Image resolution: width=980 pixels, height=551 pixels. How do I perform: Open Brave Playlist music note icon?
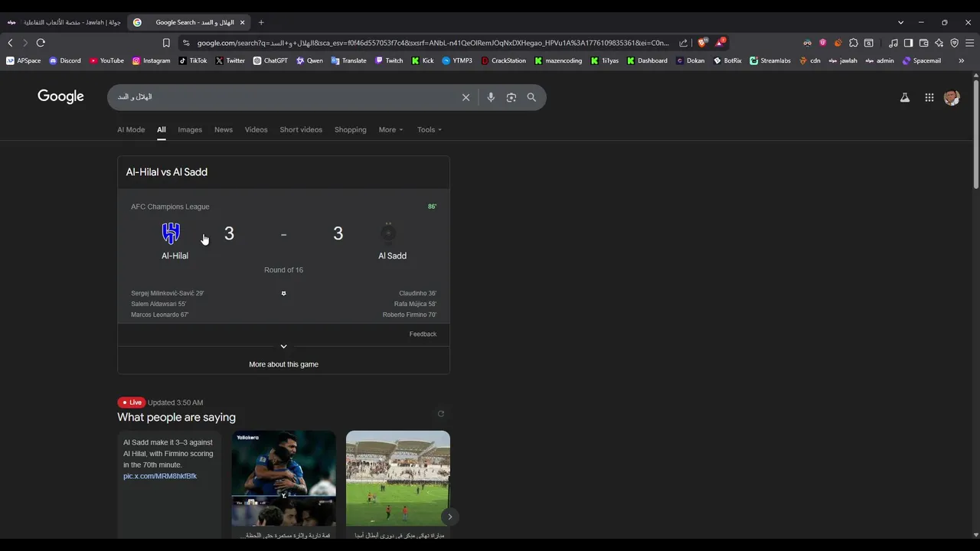[x=893, y=43]
